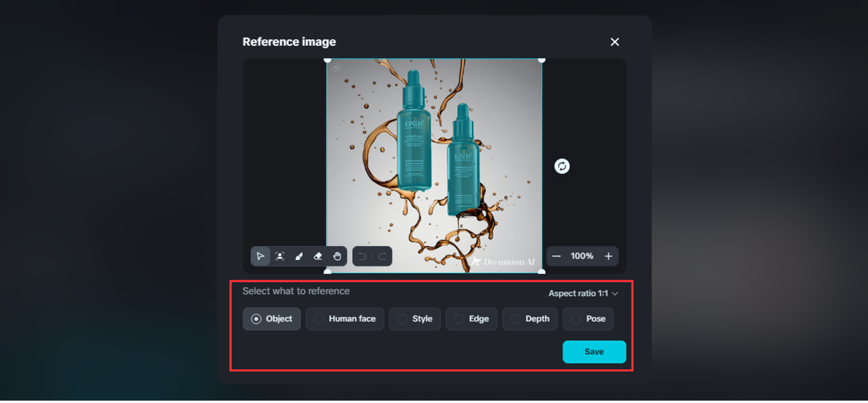The width and height of the screenshot is (868, 403).
Task: Click the top-right crop handle
Action: pos(541,60)
